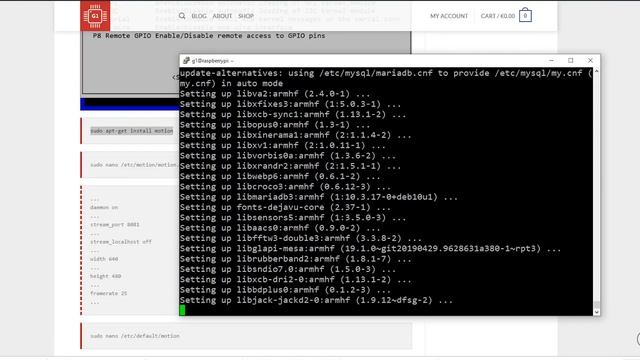Image resolution: width=640 pixels, height=360 pixels.
Task: Click the 'sudo apt-get install motion' code line
Action: click(132, 131)
